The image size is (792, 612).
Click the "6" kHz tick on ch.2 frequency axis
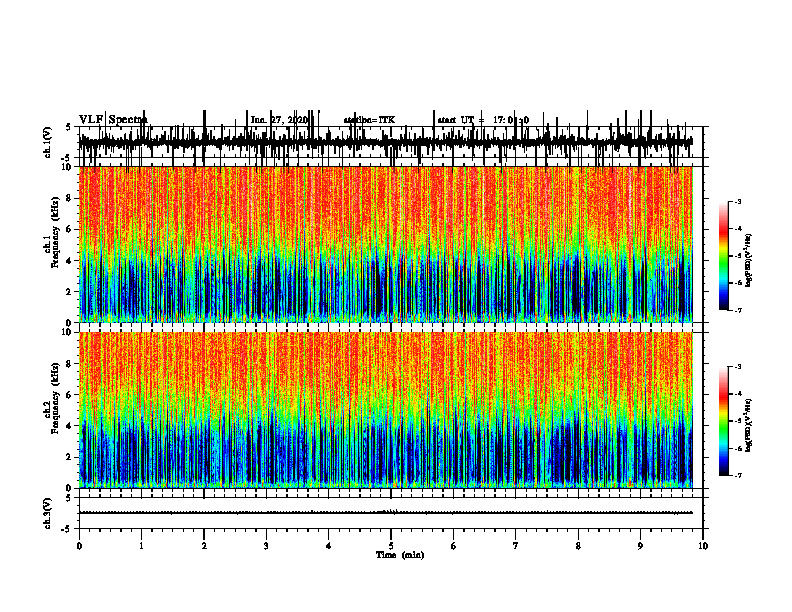[70, 395]
